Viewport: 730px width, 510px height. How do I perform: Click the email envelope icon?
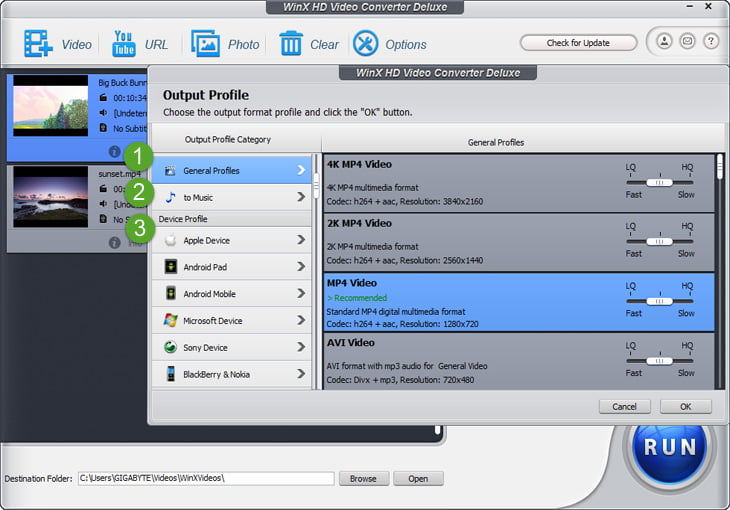coord(688,42)
